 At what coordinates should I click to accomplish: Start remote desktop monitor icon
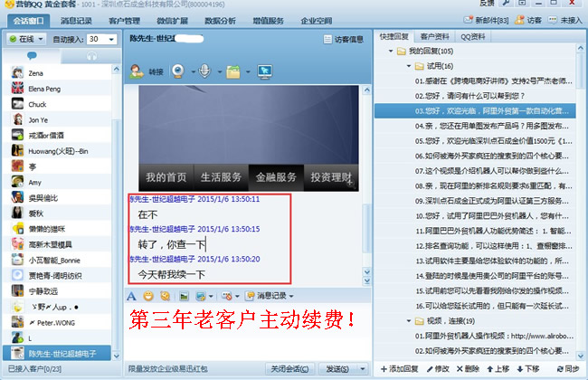click(265, 71)
